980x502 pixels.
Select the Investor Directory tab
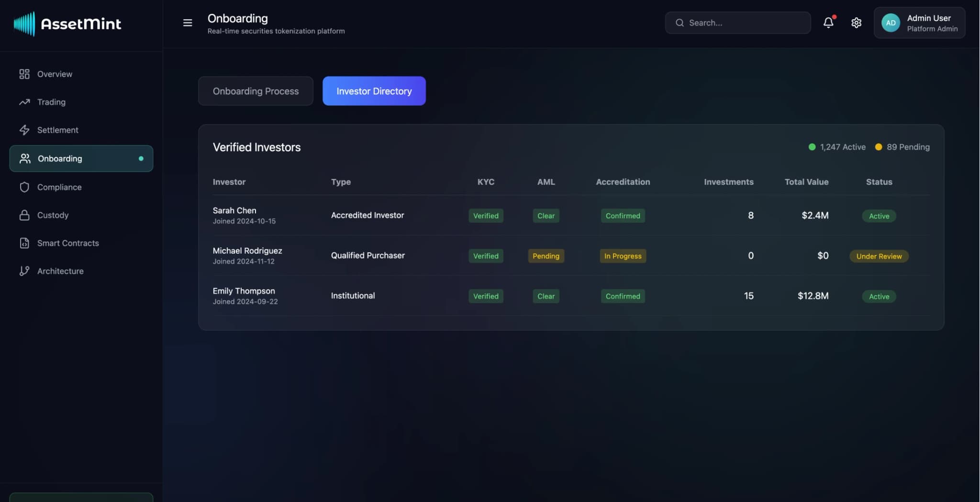coord(374,91)
